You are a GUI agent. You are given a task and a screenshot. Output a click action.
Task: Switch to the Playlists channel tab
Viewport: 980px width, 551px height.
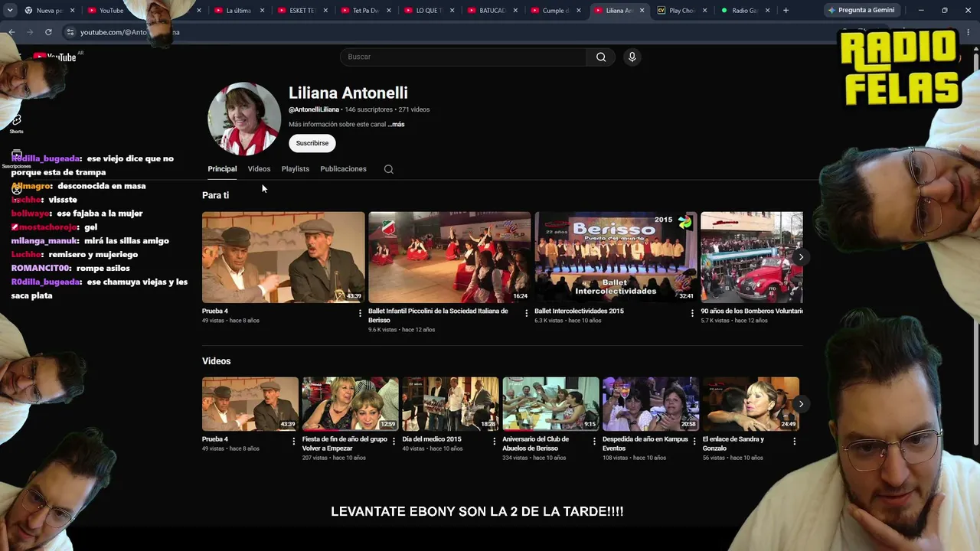click(x=296, y=169)
